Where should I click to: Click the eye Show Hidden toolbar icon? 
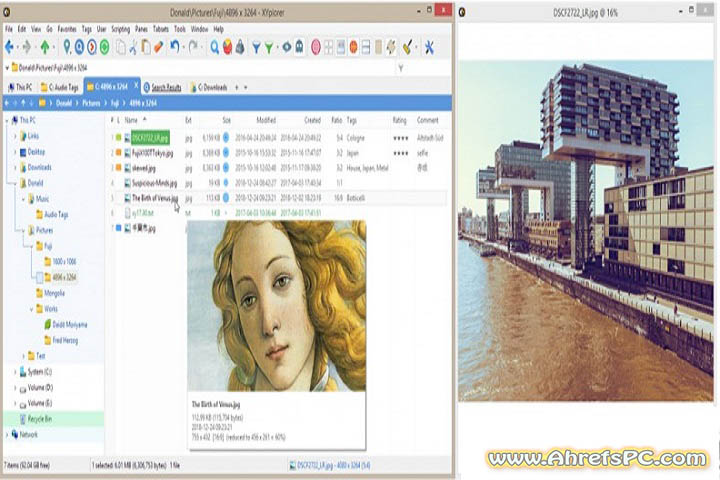[287, 47]
